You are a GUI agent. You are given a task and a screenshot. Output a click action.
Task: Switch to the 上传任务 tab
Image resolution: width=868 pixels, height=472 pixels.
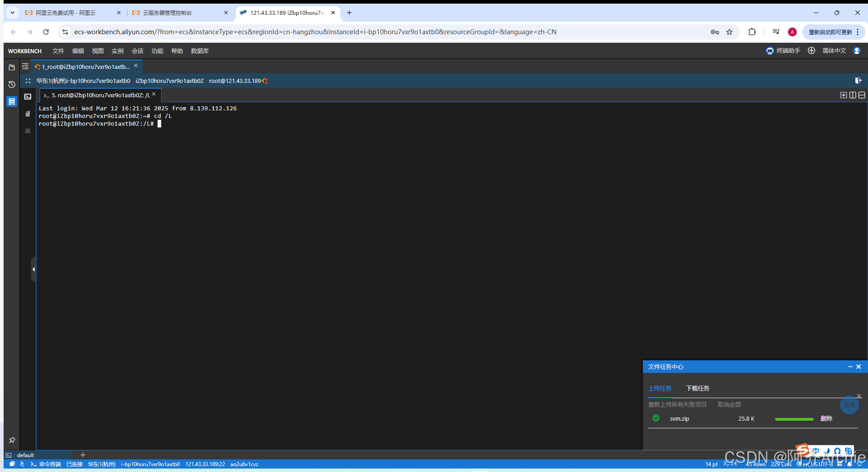660,388
